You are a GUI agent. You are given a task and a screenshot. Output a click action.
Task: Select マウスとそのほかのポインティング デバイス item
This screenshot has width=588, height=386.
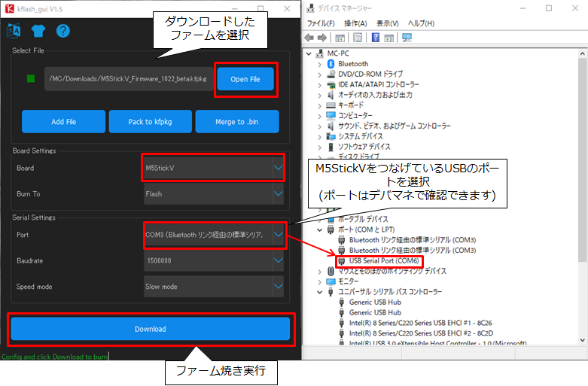tap(392, 271)
